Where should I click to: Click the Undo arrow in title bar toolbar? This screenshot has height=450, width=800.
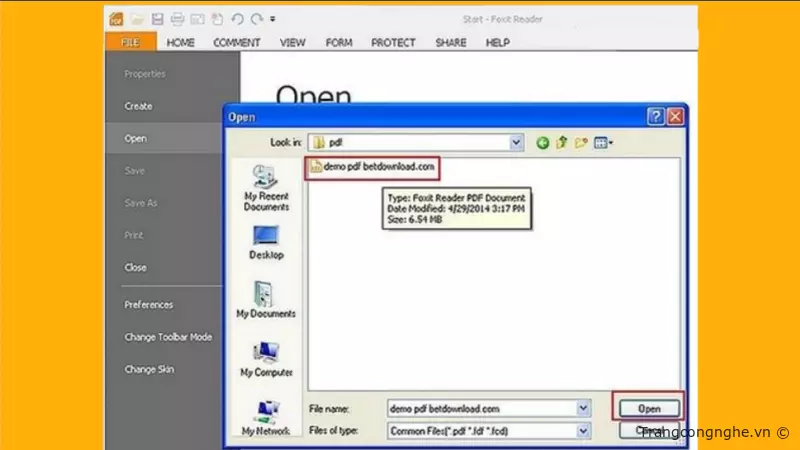pos(237,19)
